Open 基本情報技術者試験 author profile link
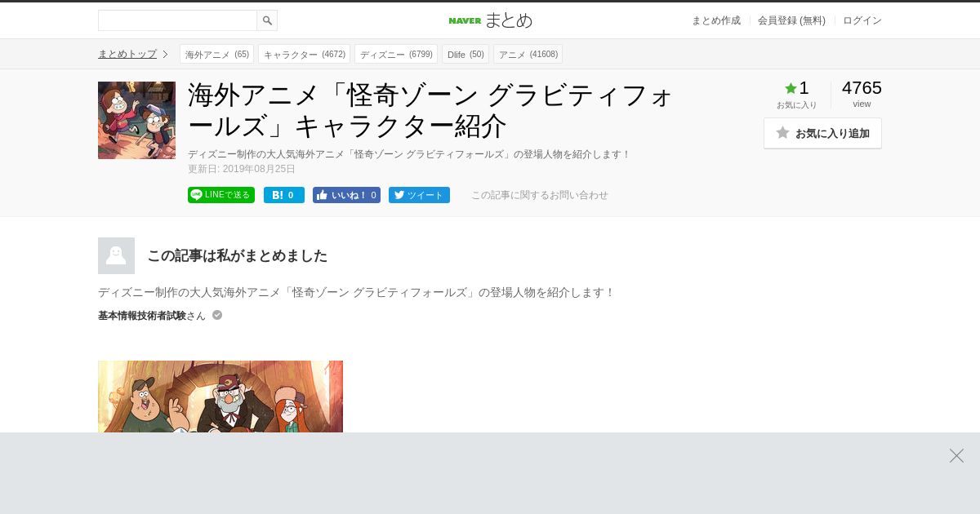 click(x=142, y=316)
